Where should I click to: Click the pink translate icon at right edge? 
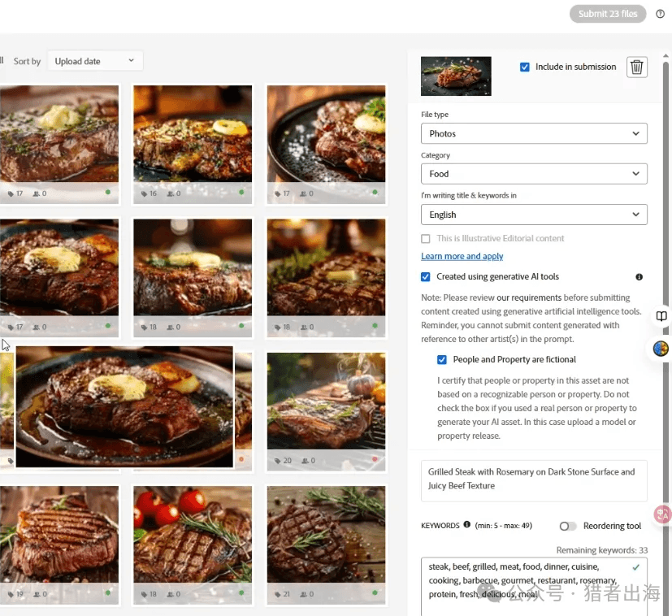(x=662, y=514)
